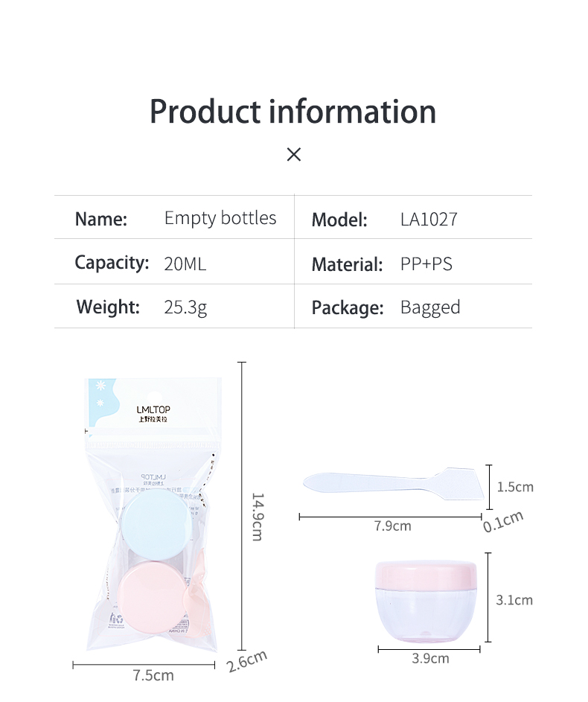Click the LMLTOP brand logo on bag
The image size is (588, 702).
(x=153, y=414)
